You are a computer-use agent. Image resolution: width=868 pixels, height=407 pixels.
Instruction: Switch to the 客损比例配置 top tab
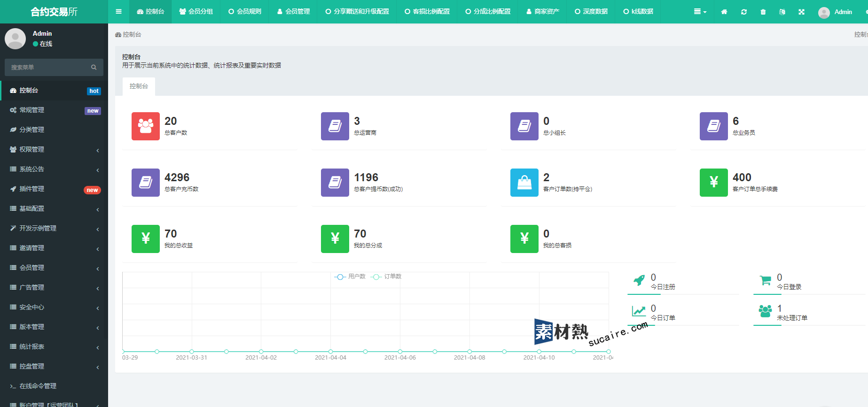(427, 12)
